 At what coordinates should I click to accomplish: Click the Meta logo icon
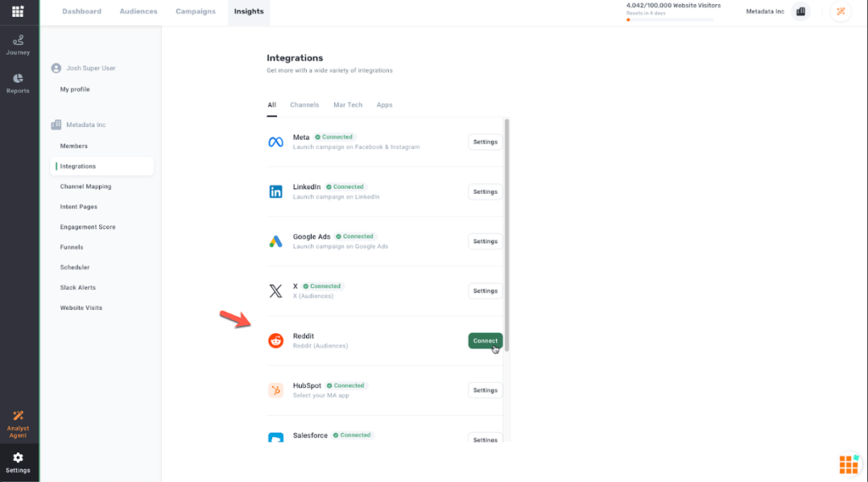coord(275,142)
